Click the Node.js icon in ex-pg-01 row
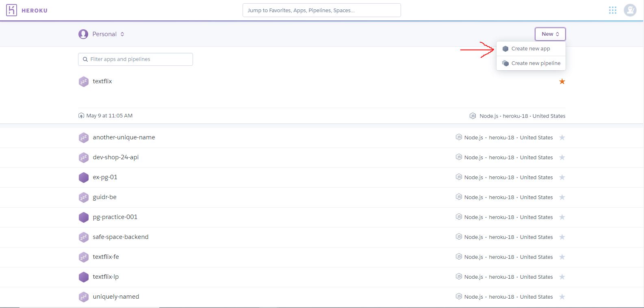This screenshot has width=644, height=308. [459, 177]
